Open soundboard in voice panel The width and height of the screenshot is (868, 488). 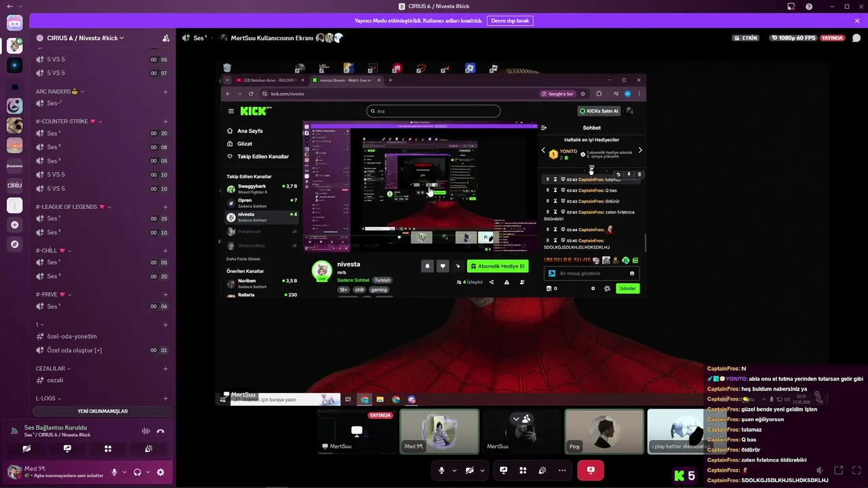coord(149,449)
